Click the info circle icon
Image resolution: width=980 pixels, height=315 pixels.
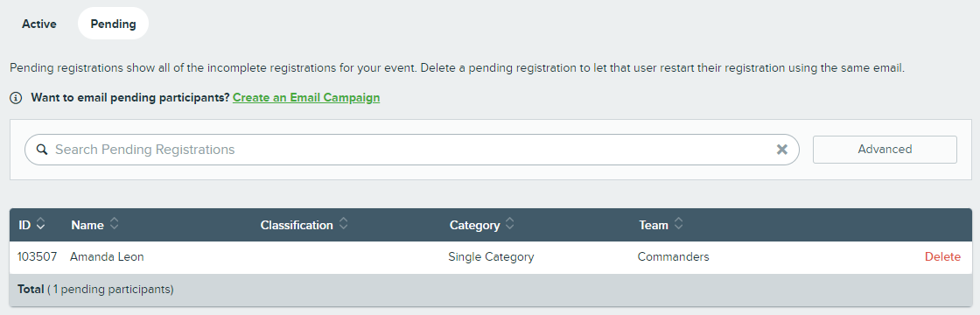[x=17, y=98]
